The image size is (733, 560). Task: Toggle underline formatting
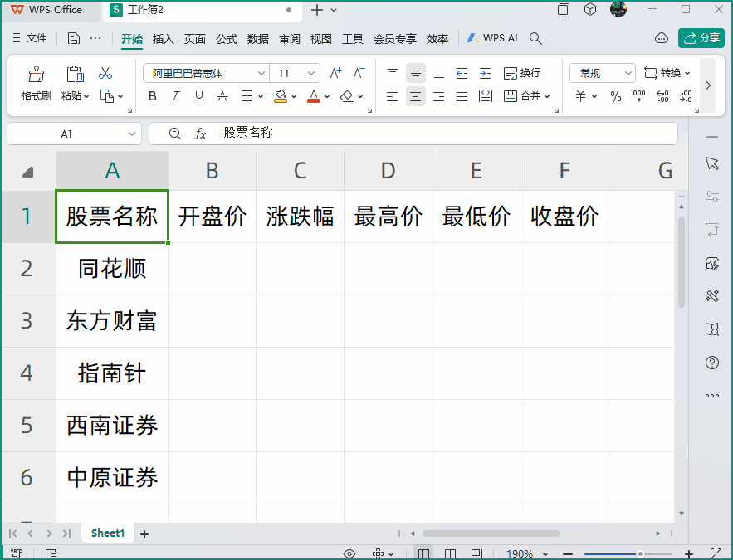199,96
